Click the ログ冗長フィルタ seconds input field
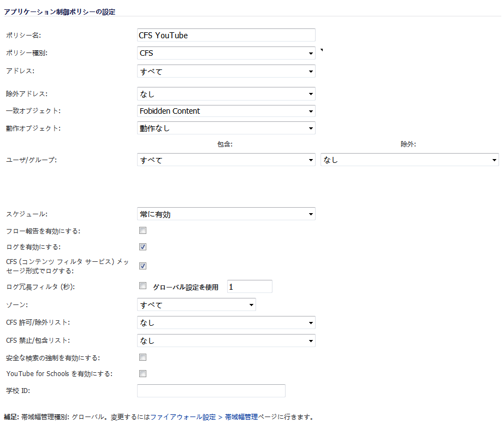Screen dimensions: 504x428 (x=250, y=286)
